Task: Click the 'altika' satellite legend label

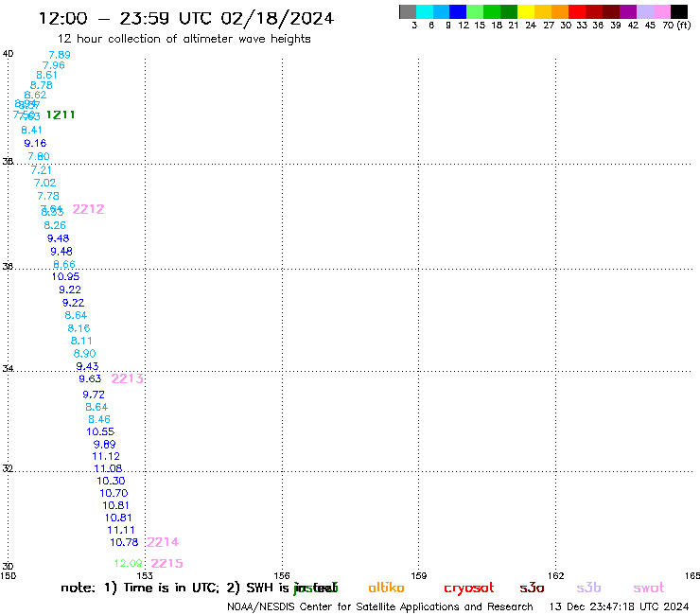Action: [x=386, y=588]
